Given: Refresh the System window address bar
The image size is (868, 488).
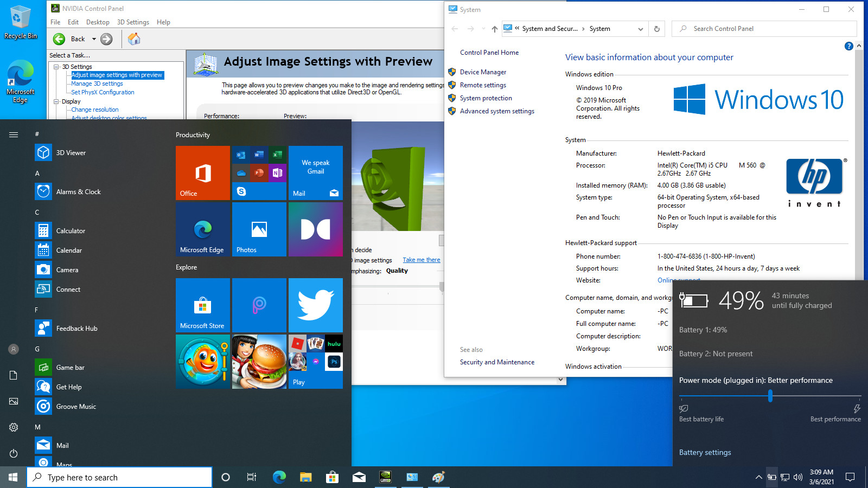Looking at the screenshot, I should click(x=657, y=29).
